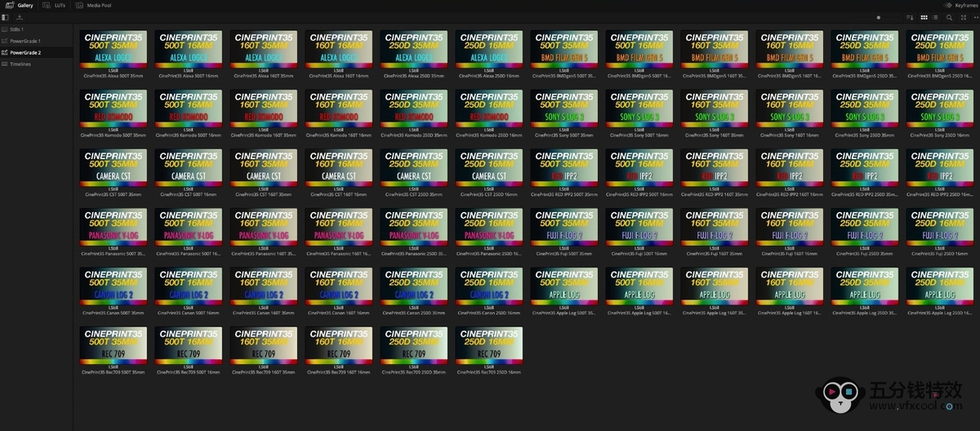Screen dimensions: 980x431
Task: Select the Alexa 250D 16mm still
Action: click(x=488, y=50)
